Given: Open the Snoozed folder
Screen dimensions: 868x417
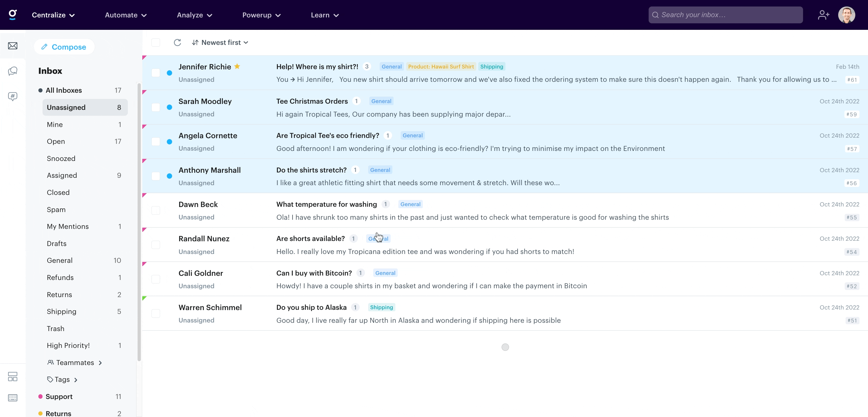Looking at the screenshot, I should point(61,158).
